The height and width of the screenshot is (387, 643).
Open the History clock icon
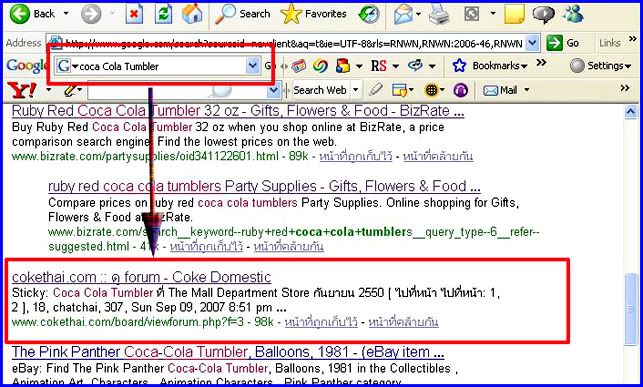[x=369, y=14]
